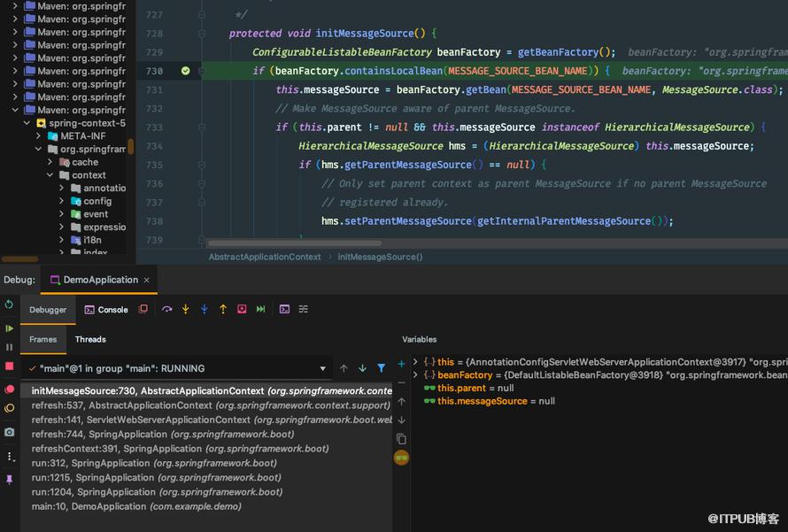
Task: Click Trace Current Stream Chain icon
Action: [303, 310]
